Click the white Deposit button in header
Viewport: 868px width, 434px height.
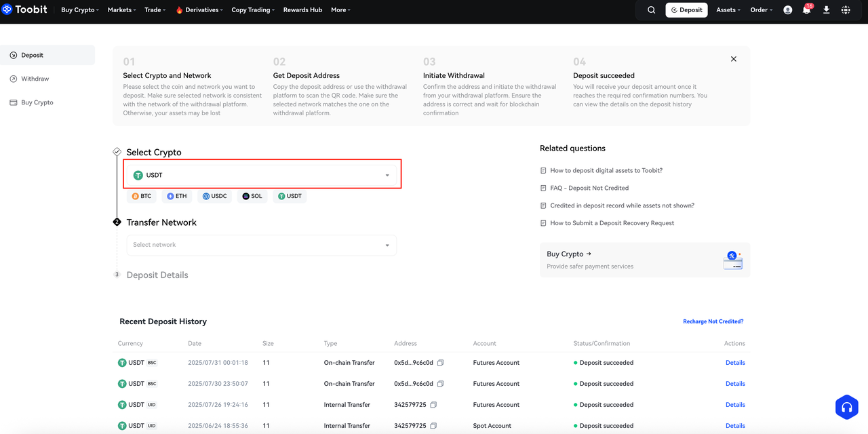(x=686, y=10)
